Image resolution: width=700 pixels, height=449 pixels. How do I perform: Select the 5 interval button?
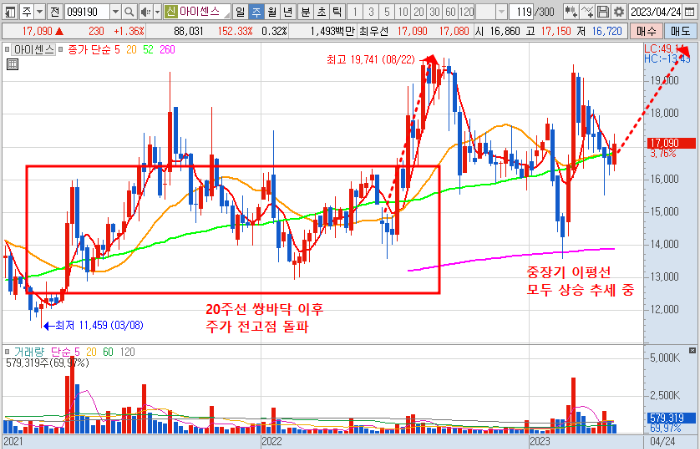387,12
